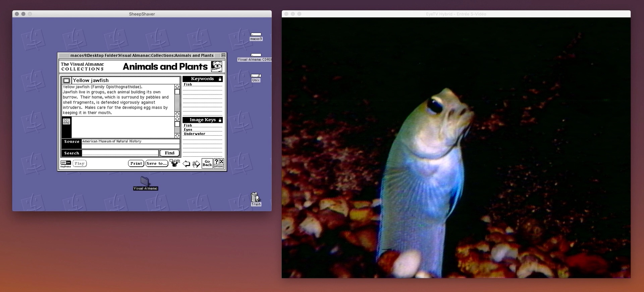This screenshot has height=292, width=644.
Task: Click the description scrollbar down arrow
Action: (177, 114)
